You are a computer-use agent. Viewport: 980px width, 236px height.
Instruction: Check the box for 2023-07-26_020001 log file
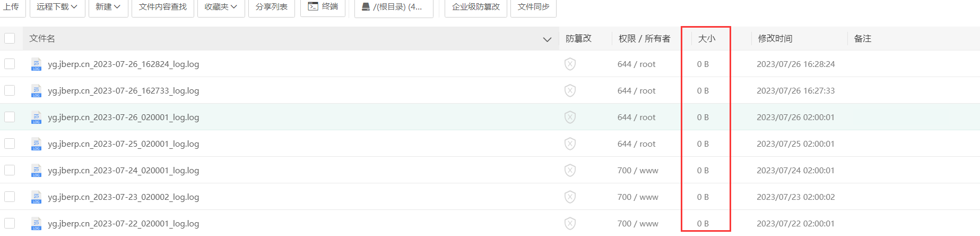click(x=10, y=117)
